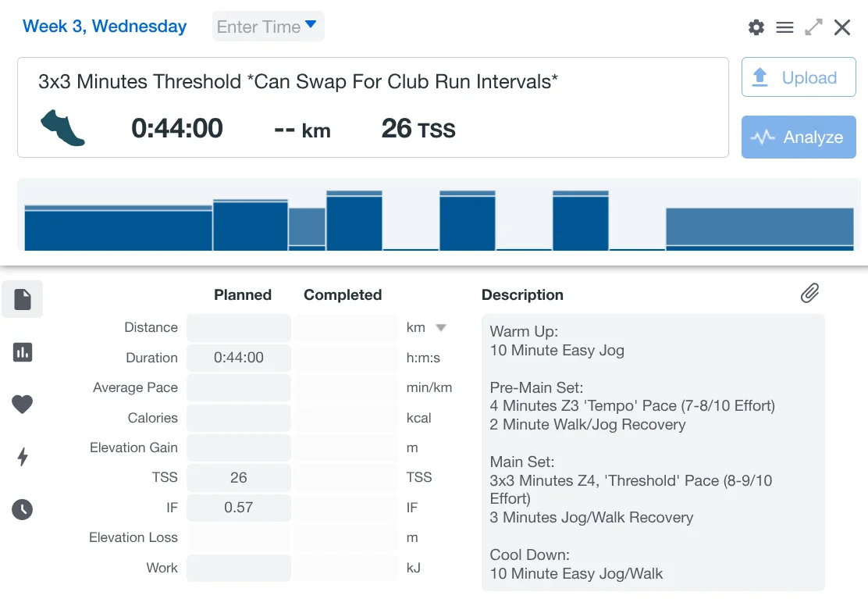Expand workout view with diagonal arrows icon
The image size is (868, 599).
[813, 27]
